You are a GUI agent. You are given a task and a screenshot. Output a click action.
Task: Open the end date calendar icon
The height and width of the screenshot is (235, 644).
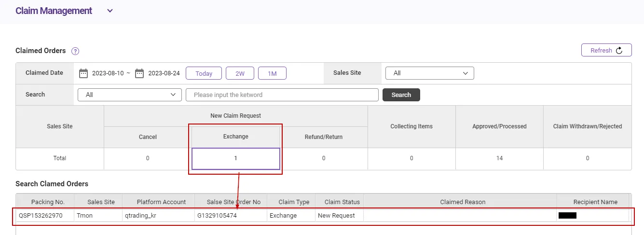[139, 73]
